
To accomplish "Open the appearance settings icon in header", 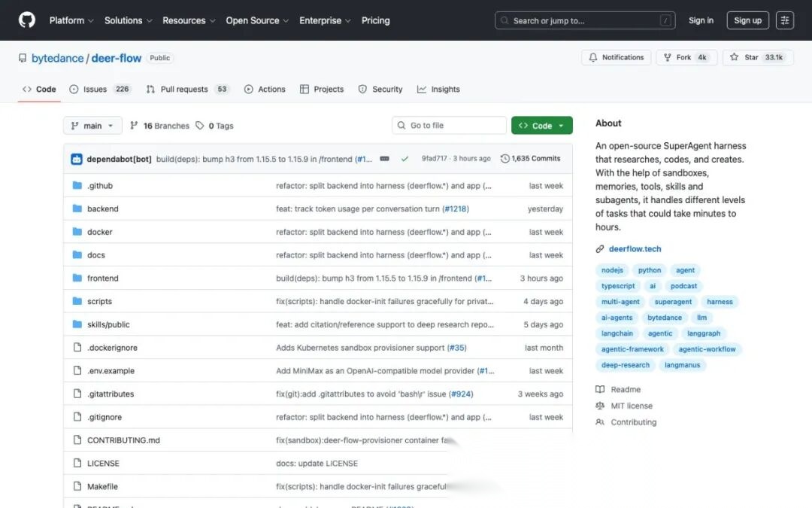I will pos(784,21).
